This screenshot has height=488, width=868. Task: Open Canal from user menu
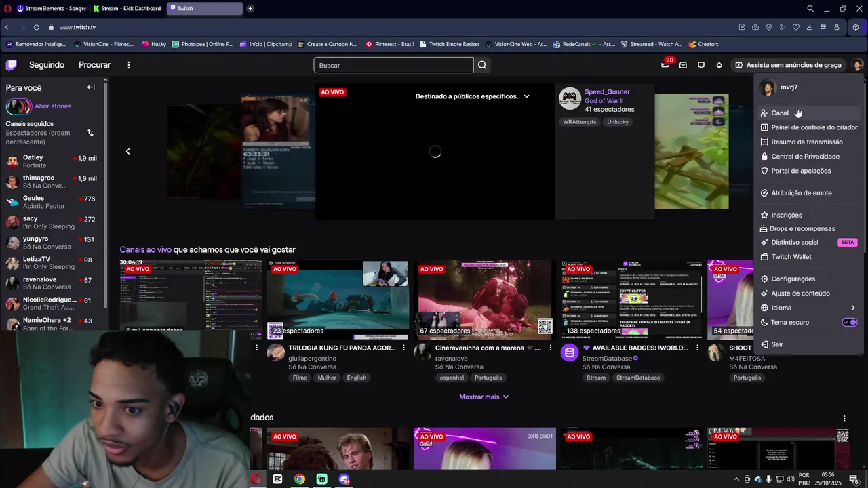[809, 113]
